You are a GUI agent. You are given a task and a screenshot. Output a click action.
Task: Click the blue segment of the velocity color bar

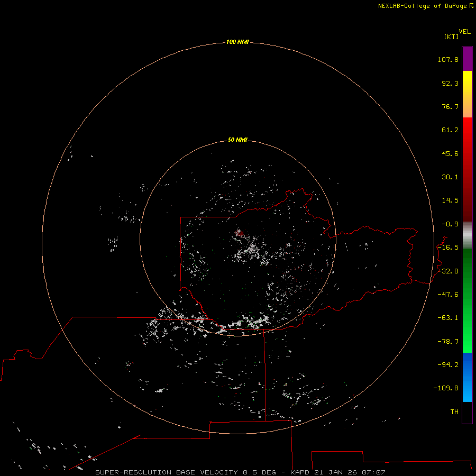(x=467, y=377)
